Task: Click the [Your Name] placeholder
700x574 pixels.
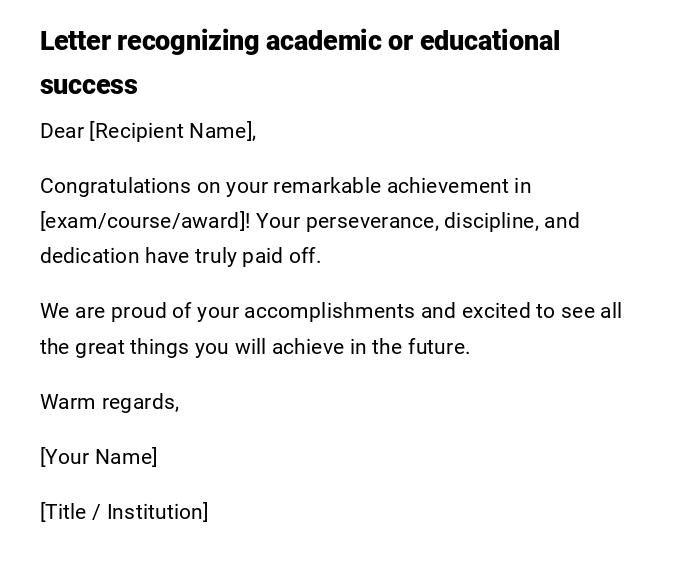Action: coord(98,457)
